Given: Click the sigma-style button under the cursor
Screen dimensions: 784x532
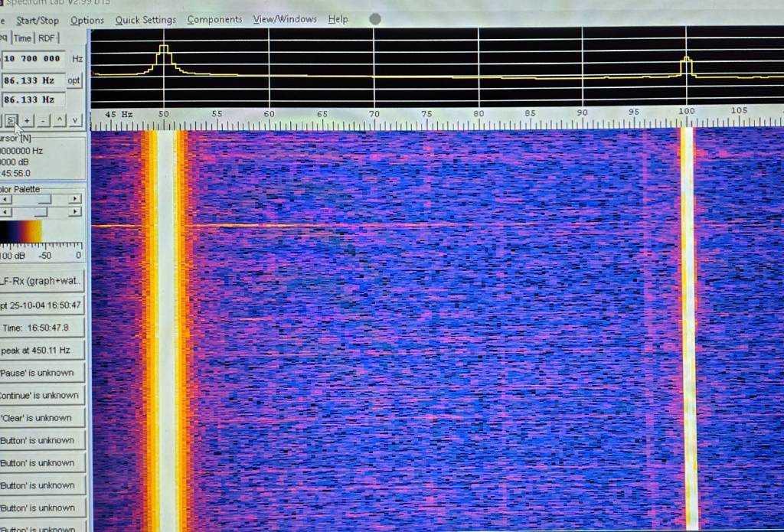Looking at the screenshot, I should (11, 120).
